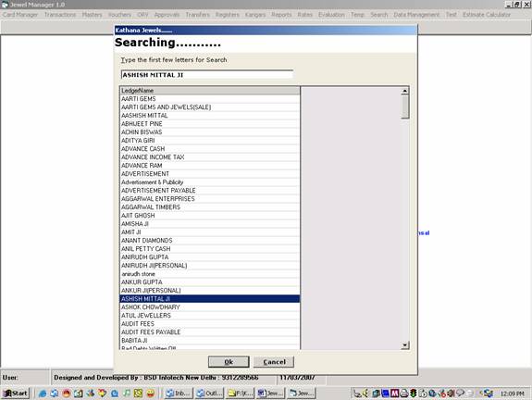532x400 pixels.
Task: Click the pink M tray icon
Action: (x=394, y=394)
